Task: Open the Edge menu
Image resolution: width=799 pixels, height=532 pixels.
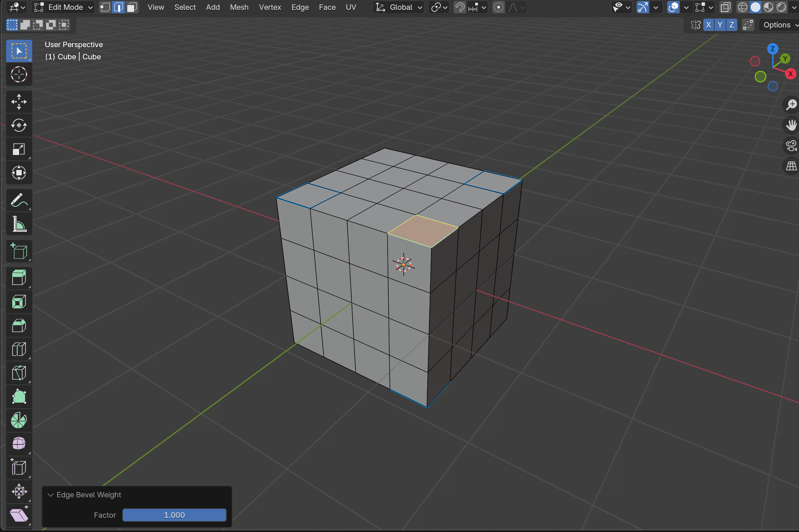Action: [300, 7]
